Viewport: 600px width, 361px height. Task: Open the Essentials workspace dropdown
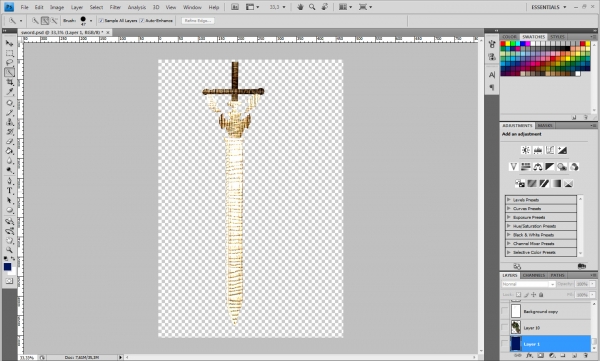click(549, 7)
